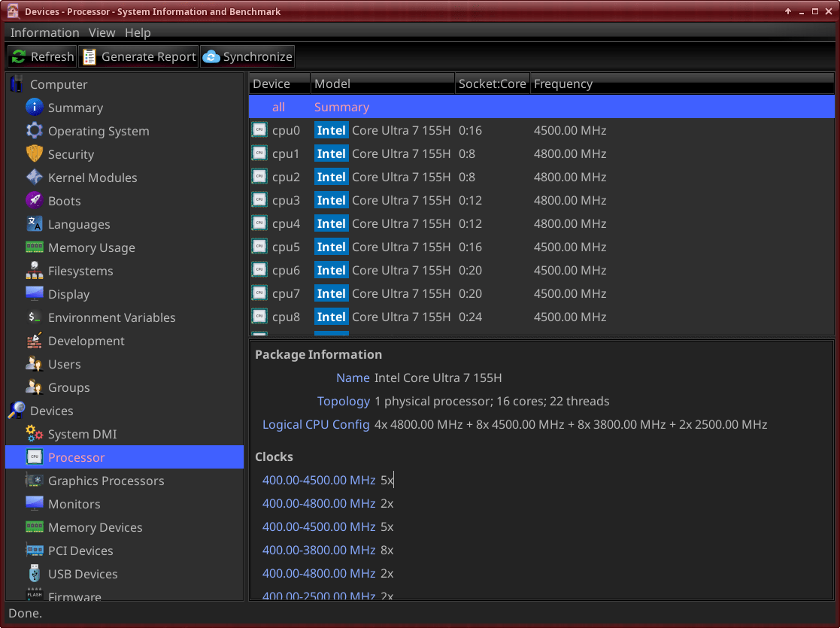Open the Help menu

coord(138,32)
